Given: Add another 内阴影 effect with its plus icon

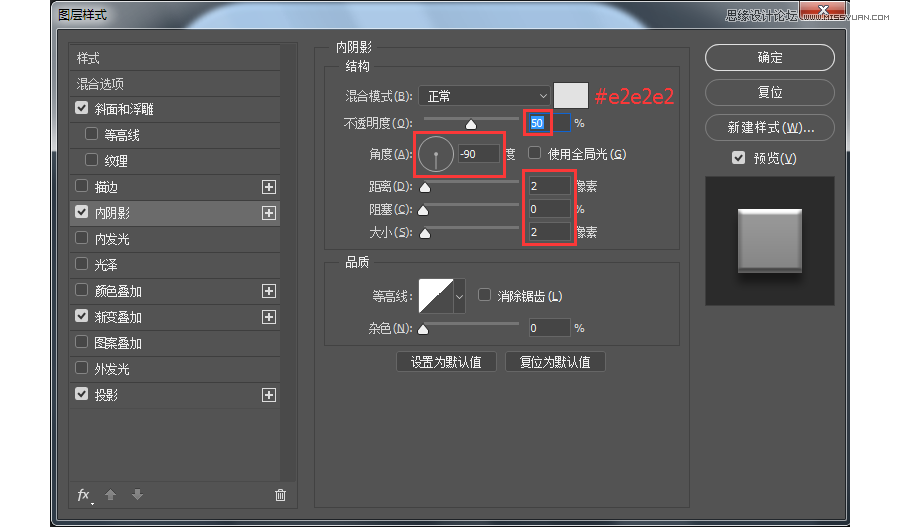Looking at the screenshot, I should point(269,213).
